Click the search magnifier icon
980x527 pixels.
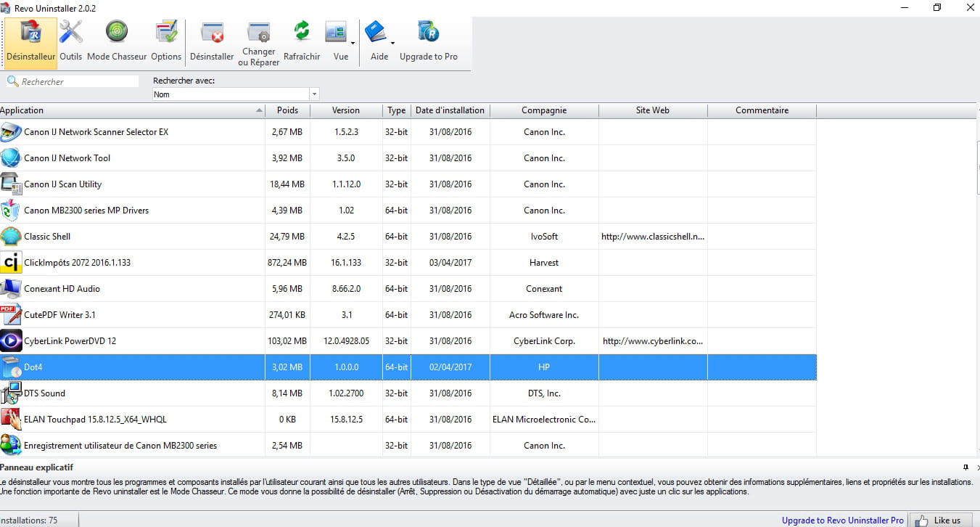pos(12,81)
